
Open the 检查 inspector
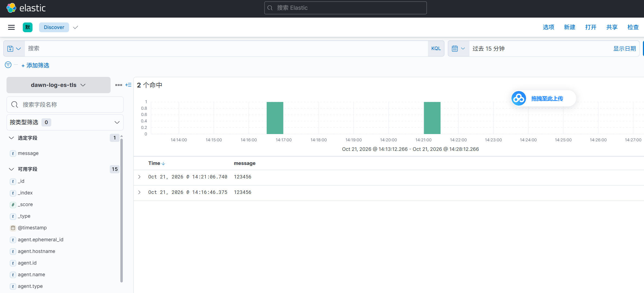coord(633,27)
